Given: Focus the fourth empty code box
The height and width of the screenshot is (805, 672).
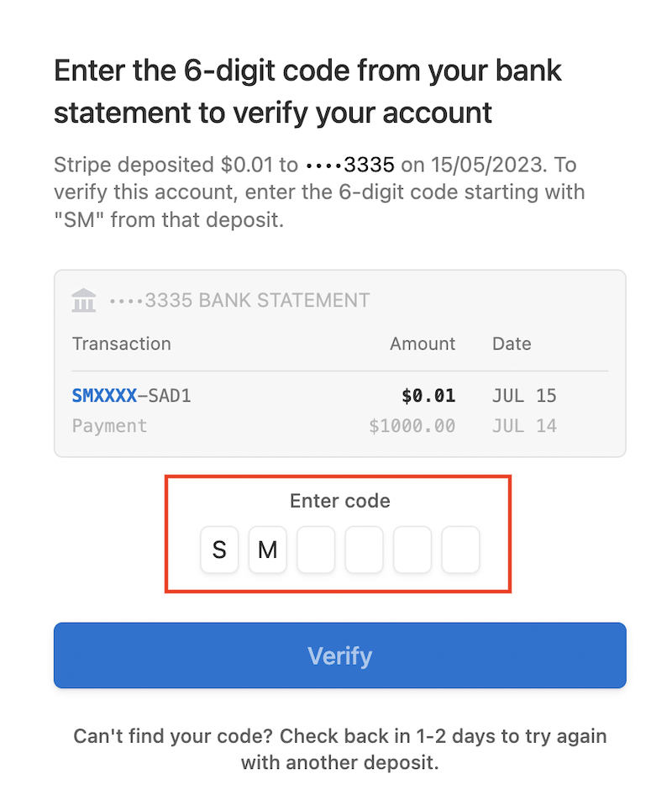Looking at the screenshot, I should tap(365, 550).
